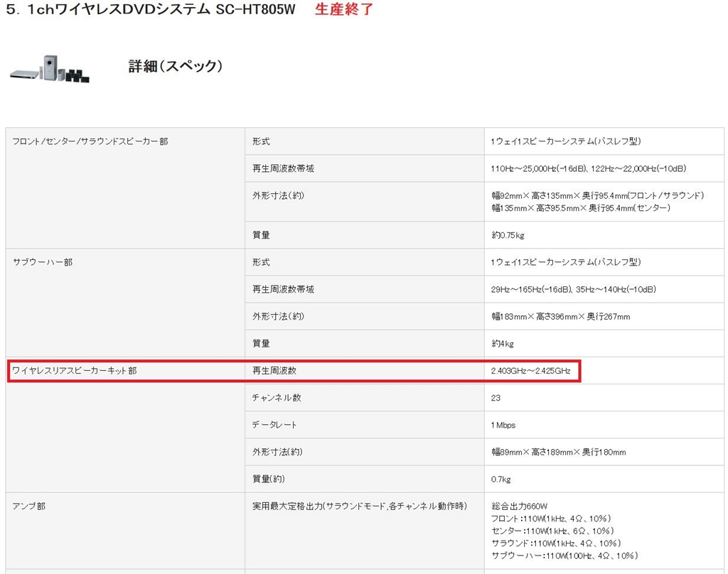This screenshot has height=574, width=728.
Task: Click the front speaker 1ウェイ1スピーカーシステム value
Action: [565, 141]
